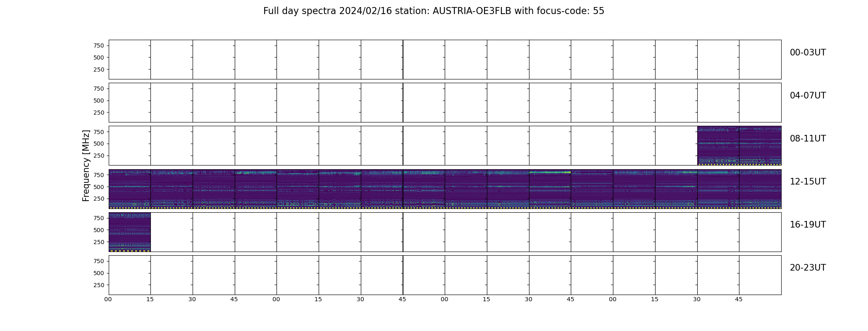868x331 pixels.
Task: Open the 12-15UT spectrogram segment starting 14:15
Action: (508, 189)
